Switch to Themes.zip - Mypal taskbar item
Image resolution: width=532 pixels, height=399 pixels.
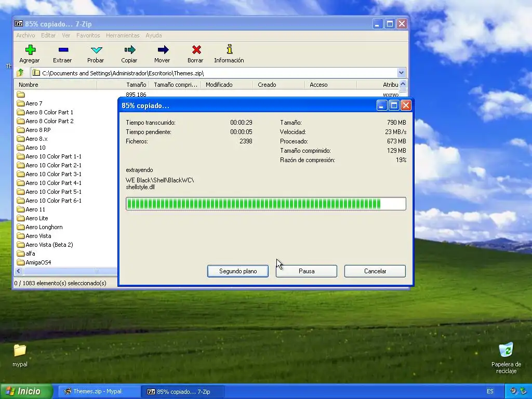click(x=98, y=391)
